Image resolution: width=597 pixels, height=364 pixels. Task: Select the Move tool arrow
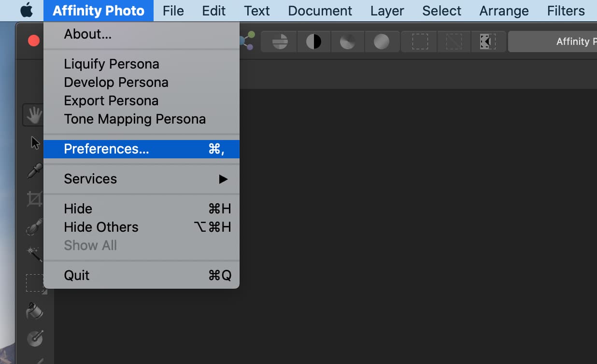click(x=34, y=142)
